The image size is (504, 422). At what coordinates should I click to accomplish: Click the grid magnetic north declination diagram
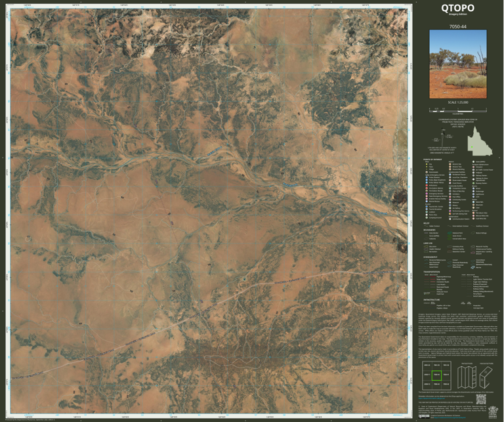tap(443, 138)
